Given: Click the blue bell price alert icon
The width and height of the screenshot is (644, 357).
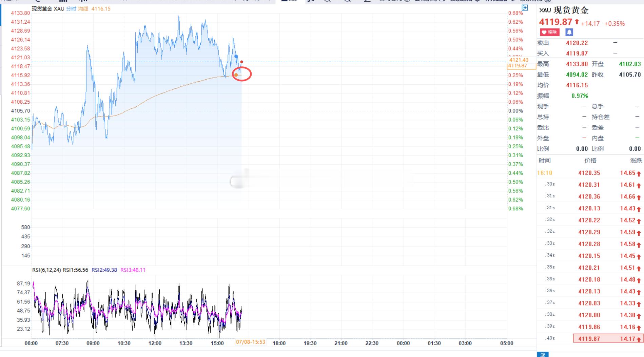Looking at the screenshot, I should pyautogui.click(x=569, y=32).
